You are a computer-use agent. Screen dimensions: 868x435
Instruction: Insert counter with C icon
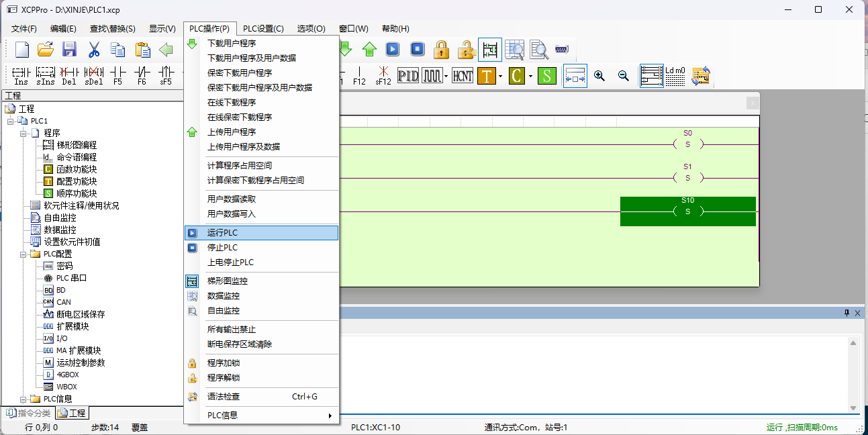[516, 75]
